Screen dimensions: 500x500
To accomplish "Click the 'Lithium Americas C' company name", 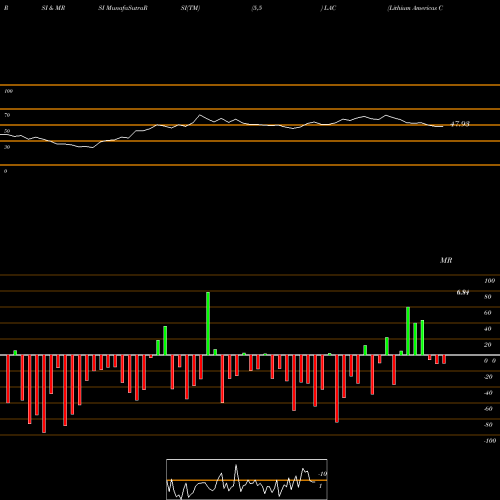I will click(x=415, y=8).
